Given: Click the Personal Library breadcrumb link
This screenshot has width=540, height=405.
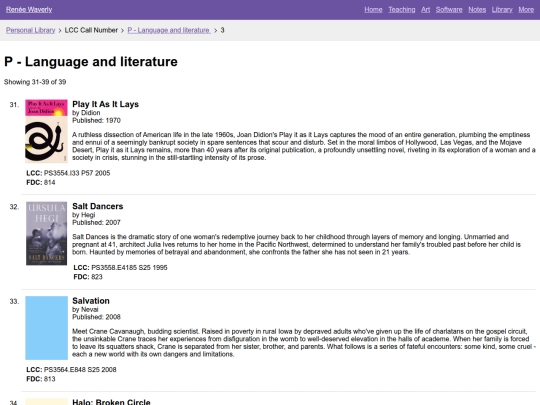Looking at the screenshot, I should tap(30, 30).
